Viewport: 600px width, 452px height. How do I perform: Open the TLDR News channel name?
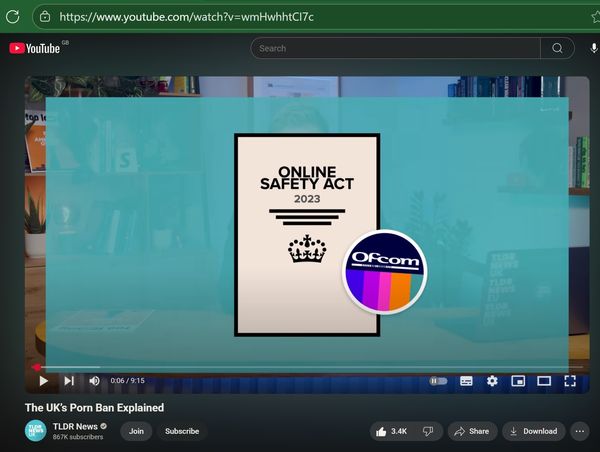pos(75,426)
